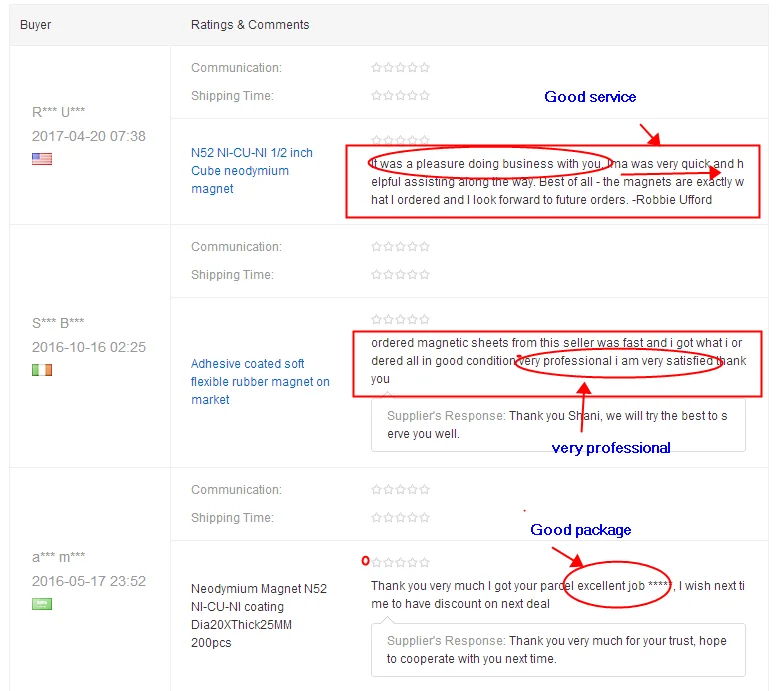Click Supplier's Response about your trust
Viewport: 778px width, 691px height.
pos(557,650)
